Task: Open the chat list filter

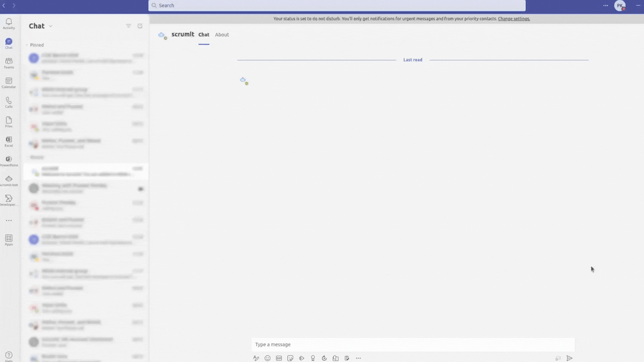Action: pos(128,26)
